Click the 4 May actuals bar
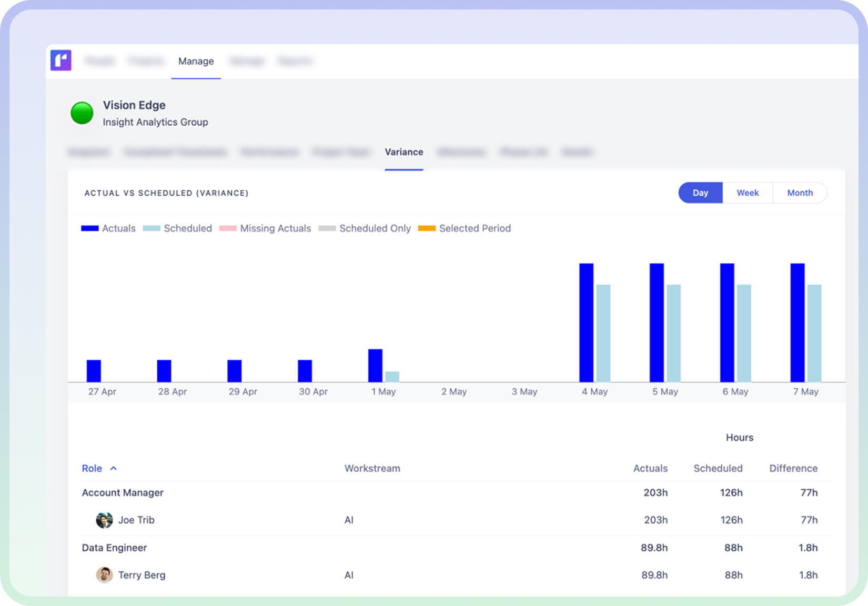 [x=587, y=322]
